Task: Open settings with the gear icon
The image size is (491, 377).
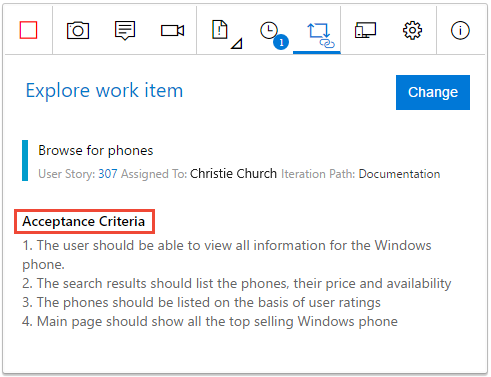Action: (412, 30)
